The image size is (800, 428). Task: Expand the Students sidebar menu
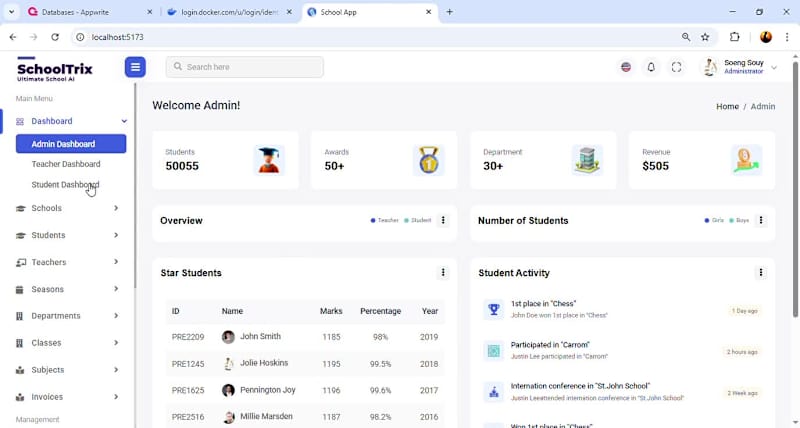coord(116,235)
